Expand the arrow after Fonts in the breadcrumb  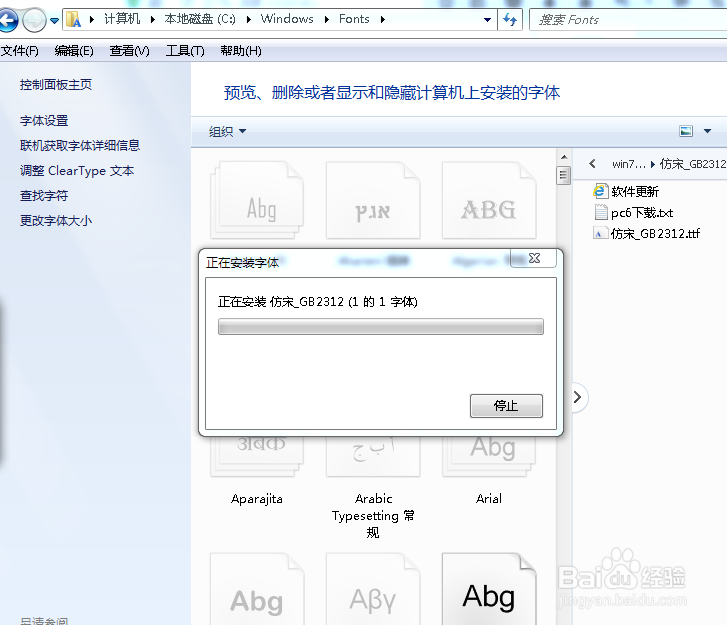pos(383,19)
